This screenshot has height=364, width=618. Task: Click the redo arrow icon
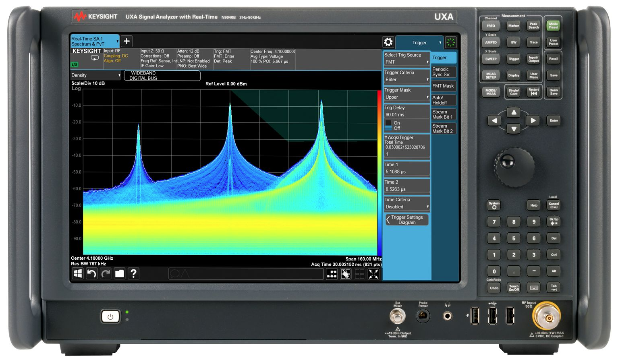point(106,274)
